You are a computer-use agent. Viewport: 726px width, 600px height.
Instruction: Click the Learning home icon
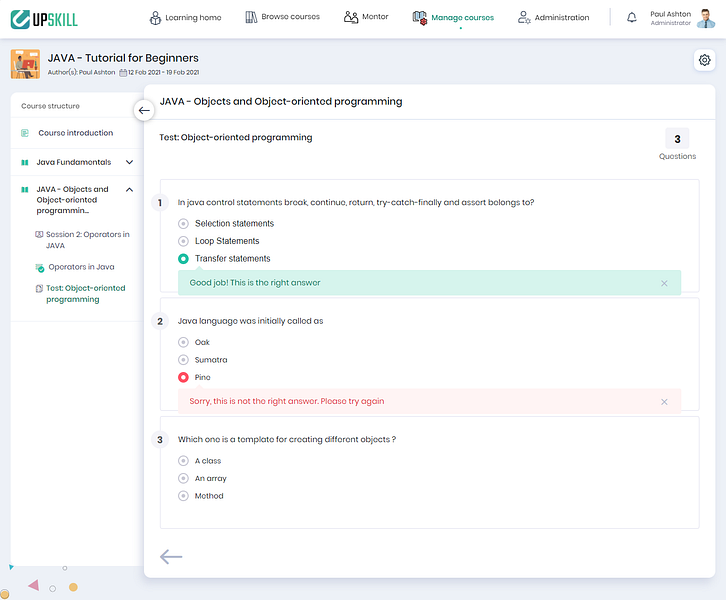click(x=155, y=18)
